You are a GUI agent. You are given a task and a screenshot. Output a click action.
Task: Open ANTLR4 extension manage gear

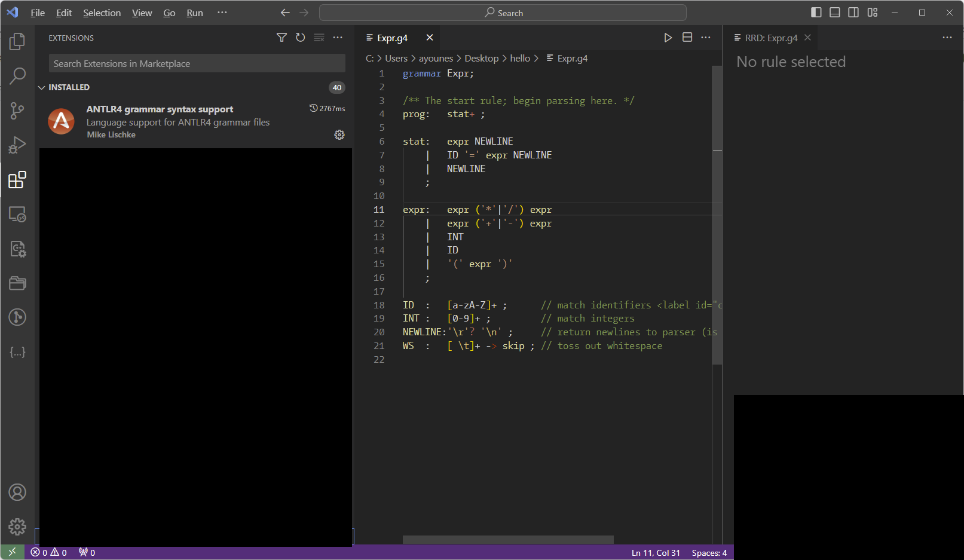339,135
